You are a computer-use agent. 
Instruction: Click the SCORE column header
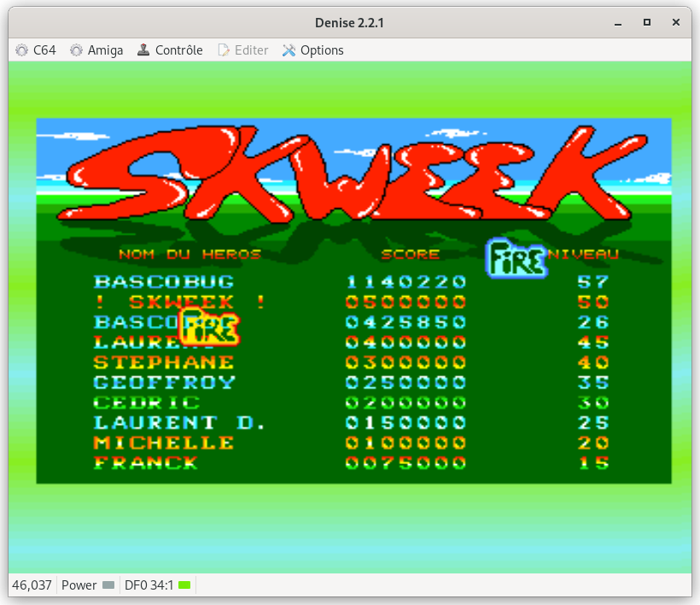pyautogui.click(x=411, y=254)
